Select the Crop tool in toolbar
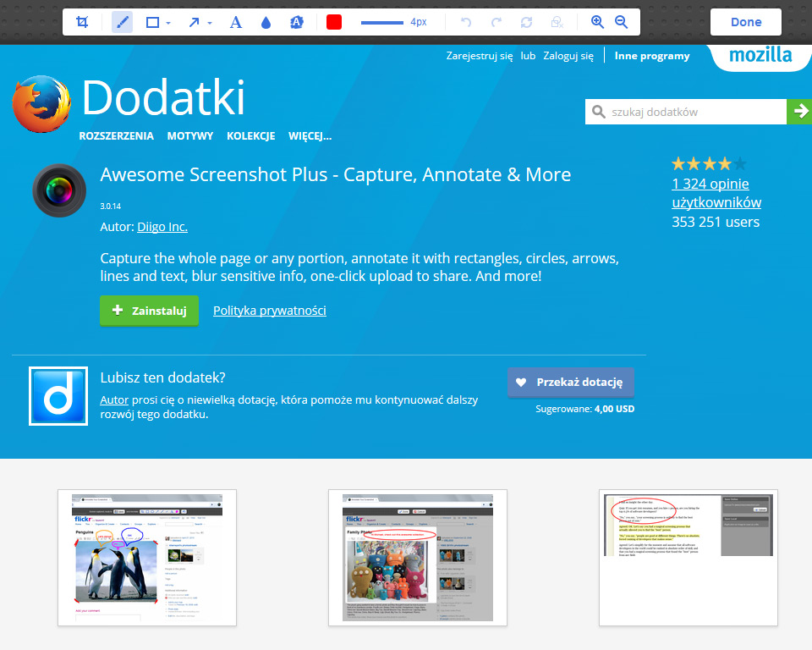This screenshot has height=650, width=812. click(82, 22)
